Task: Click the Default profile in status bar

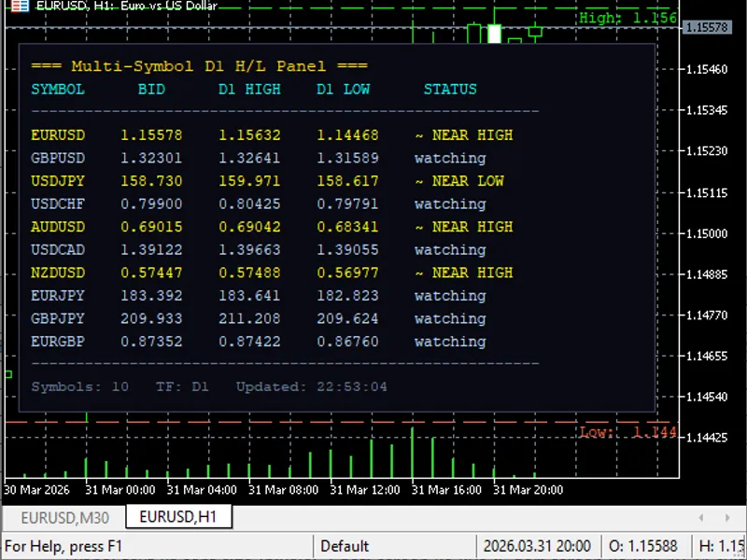Action: [x=345, y=546]
